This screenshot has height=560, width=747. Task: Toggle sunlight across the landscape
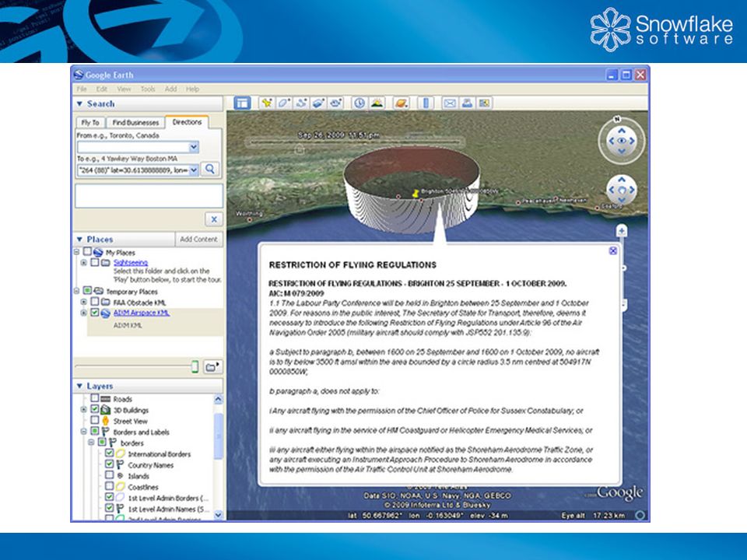[x=377, y=103]
